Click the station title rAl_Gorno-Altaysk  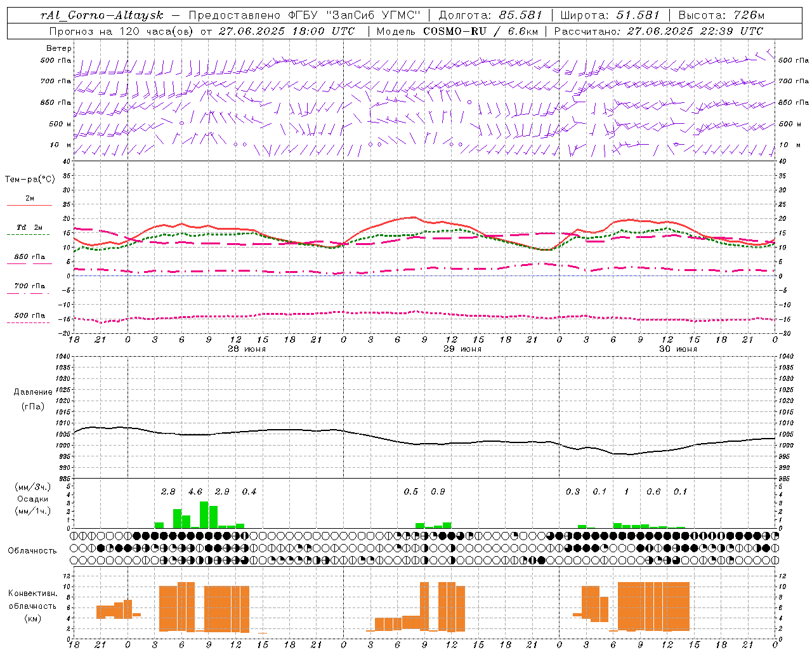[x=101, y=15]
